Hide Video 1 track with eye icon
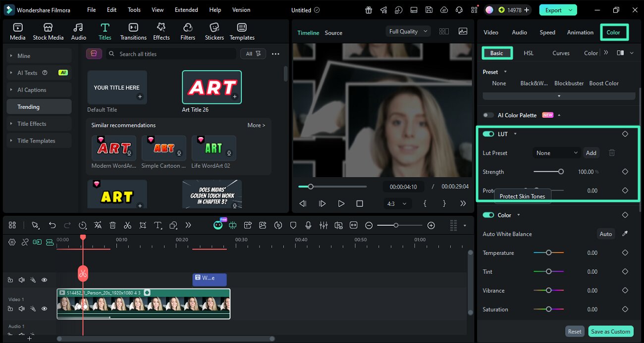The image size is (644, 343). click(44, 309)
